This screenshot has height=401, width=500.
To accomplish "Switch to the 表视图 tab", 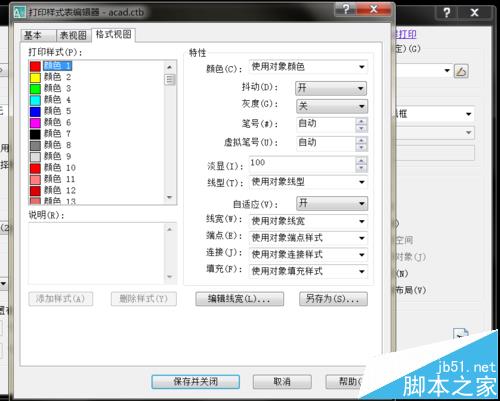I will (x=73, y=35).
